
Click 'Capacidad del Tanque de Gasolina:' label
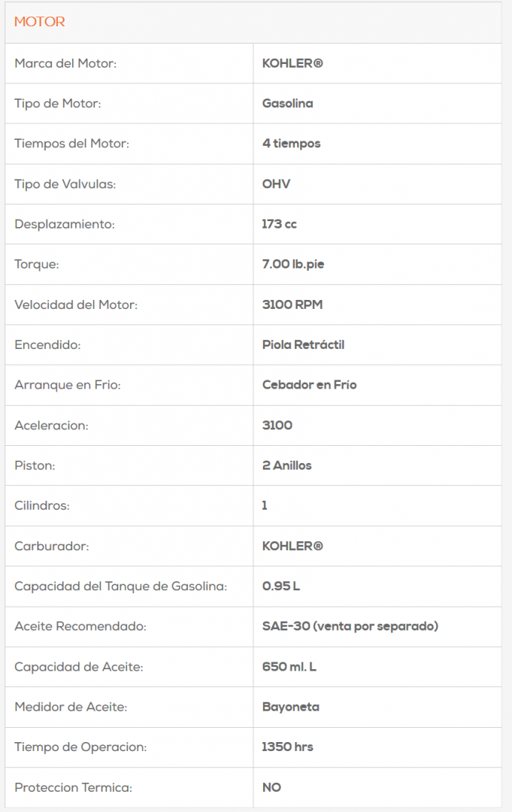pos(120,586)
